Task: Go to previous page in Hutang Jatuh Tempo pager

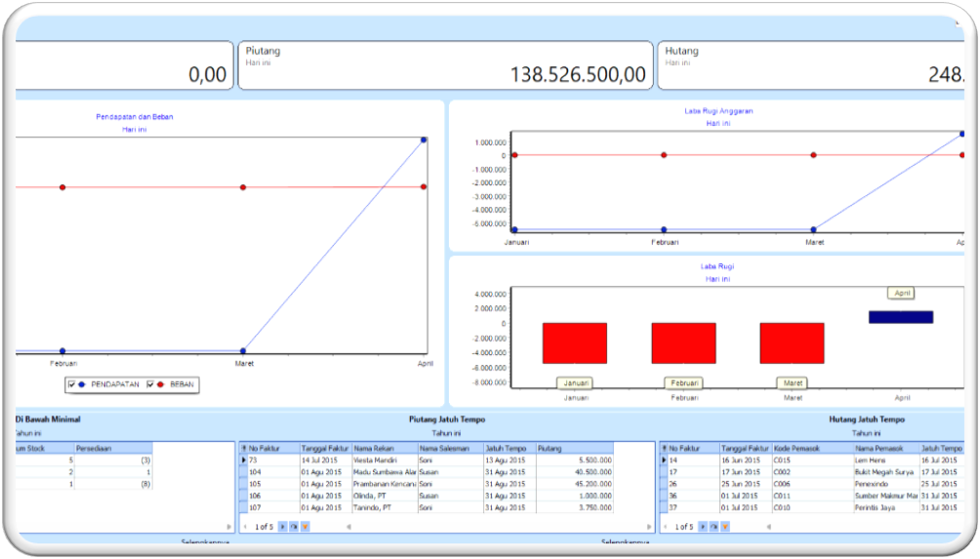Action: (665, 527)
